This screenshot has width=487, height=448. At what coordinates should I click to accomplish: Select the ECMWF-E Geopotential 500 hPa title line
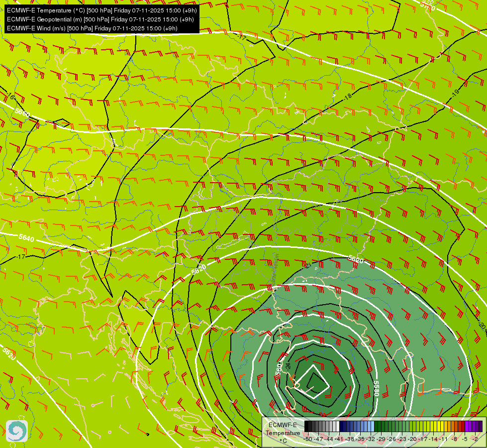click(100, 19)
